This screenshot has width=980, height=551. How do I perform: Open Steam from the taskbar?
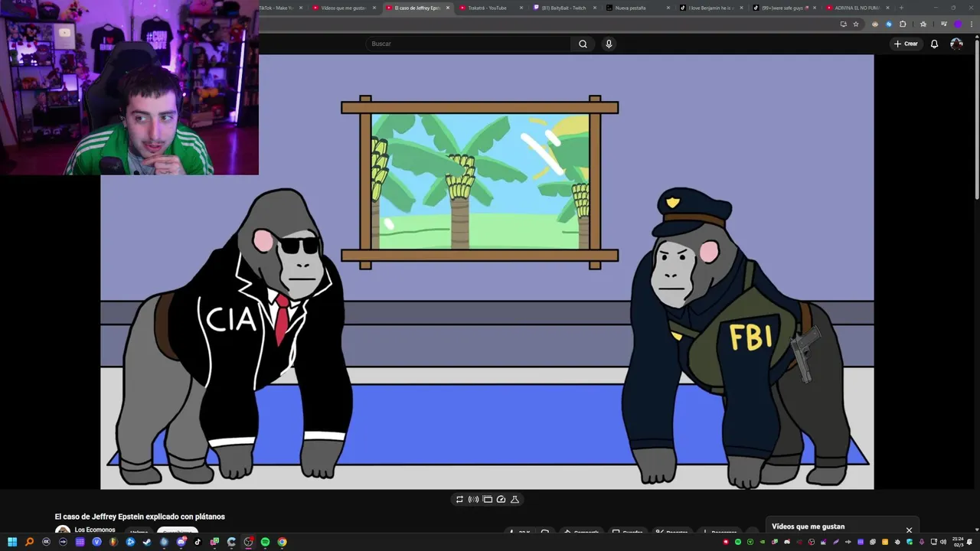tap(147, 542)
